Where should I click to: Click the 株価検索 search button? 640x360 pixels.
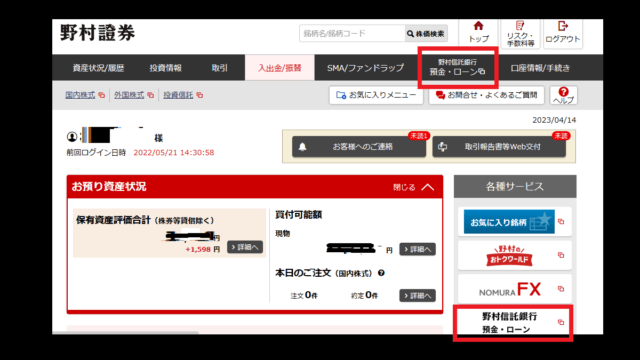coord(426,33)
